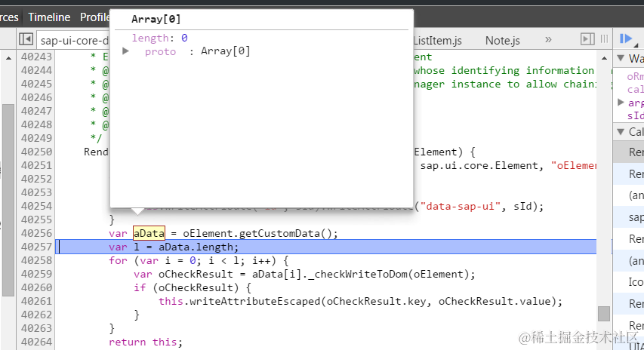Set breakpoint on line number 40250

(x=36, y=152)
